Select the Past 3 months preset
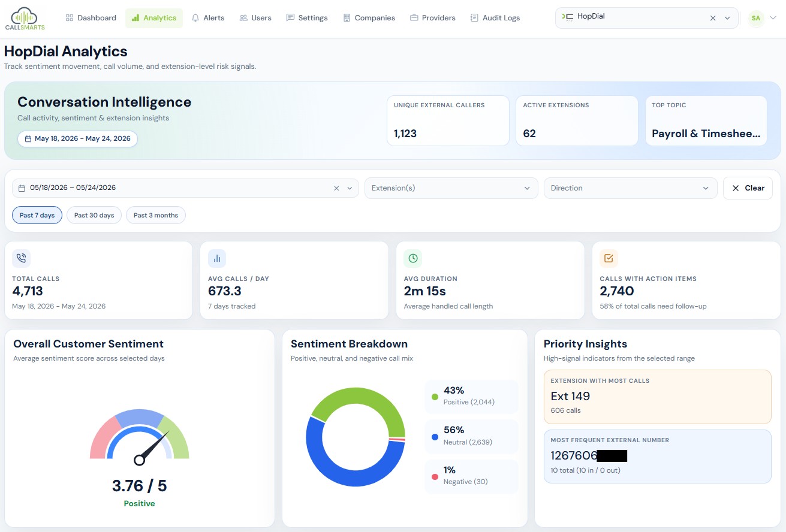Screen dimensions: 786x532 (x=156, y=215)
